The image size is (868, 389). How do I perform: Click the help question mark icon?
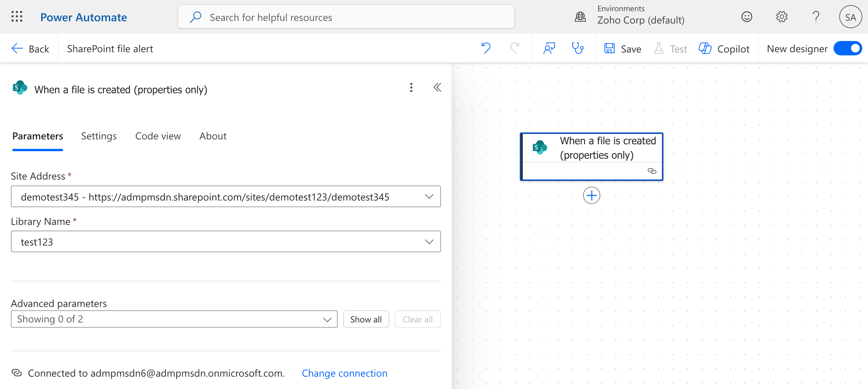tap(816, 17)
